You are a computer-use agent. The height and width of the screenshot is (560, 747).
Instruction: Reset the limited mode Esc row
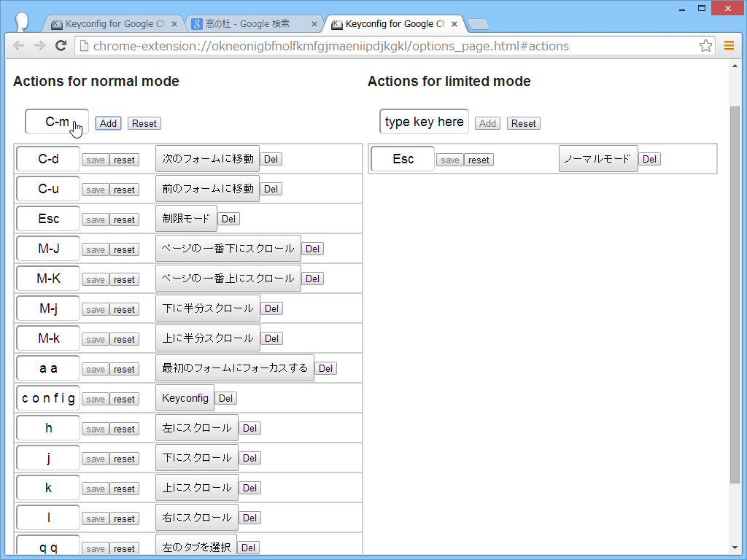[x=479, y=160]
